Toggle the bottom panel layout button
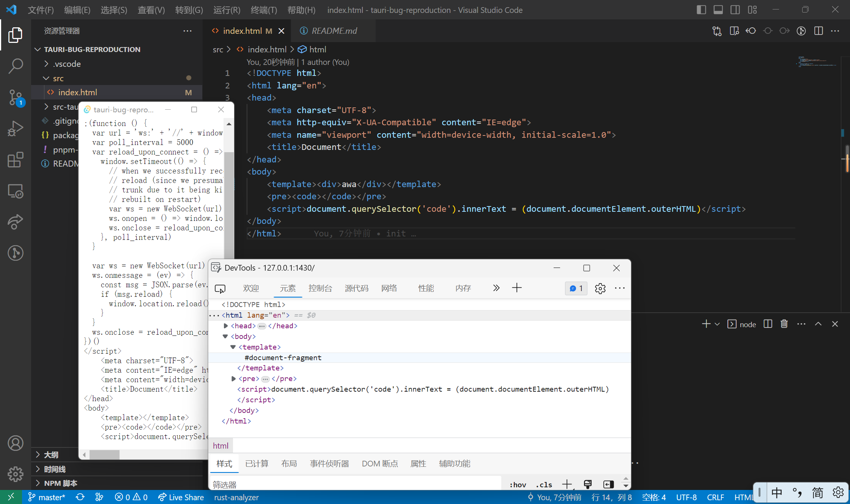 pos(718,10)
